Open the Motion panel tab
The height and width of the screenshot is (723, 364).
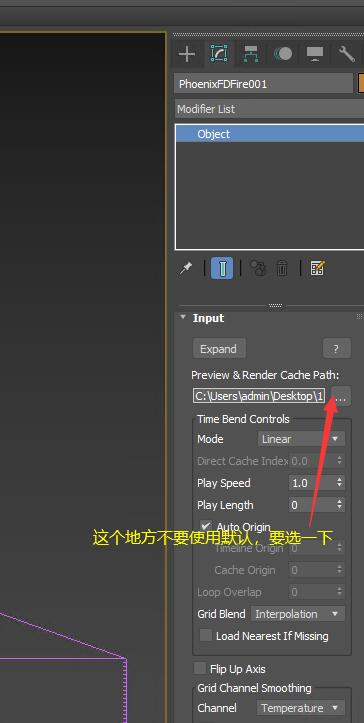(x=283, y=54)
